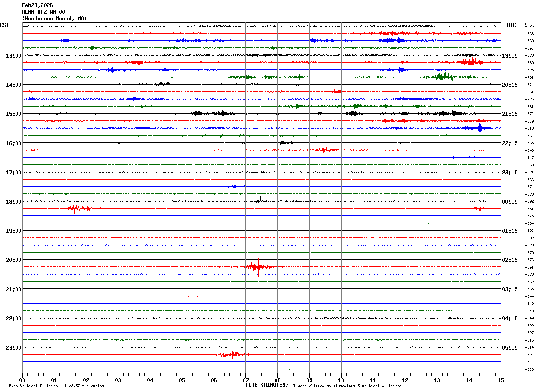Image resolution: width=536 pixels, height=392 pixels.
Task: Select minute tick label 15
Action: pyautogui.click(x=501, y=380)
